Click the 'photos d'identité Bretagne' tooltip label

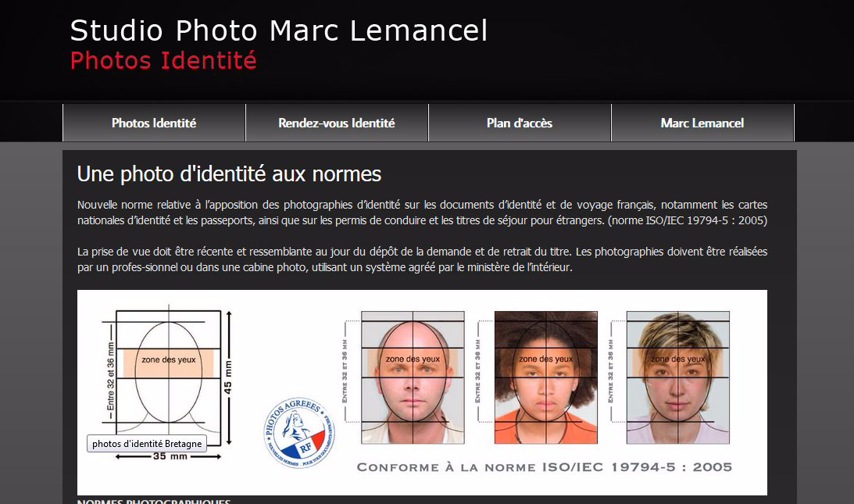tap(147, 444)
